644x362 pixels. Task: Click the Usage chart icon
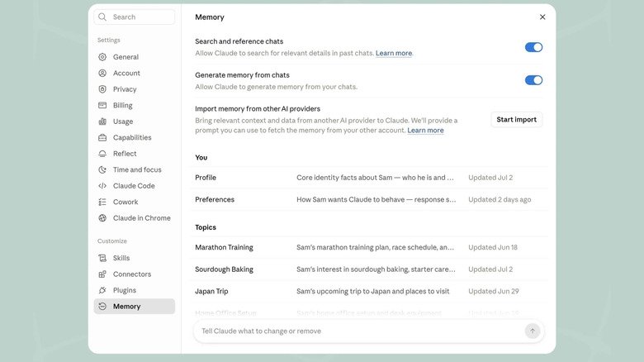pyautogui.click(x=102, y=121)
